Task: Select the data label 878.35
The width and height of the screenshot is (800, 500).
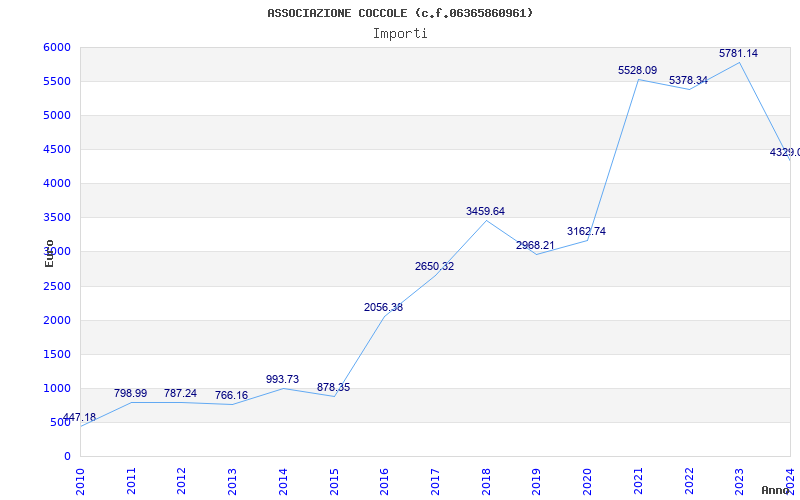Action: click(x=333, y=387)
